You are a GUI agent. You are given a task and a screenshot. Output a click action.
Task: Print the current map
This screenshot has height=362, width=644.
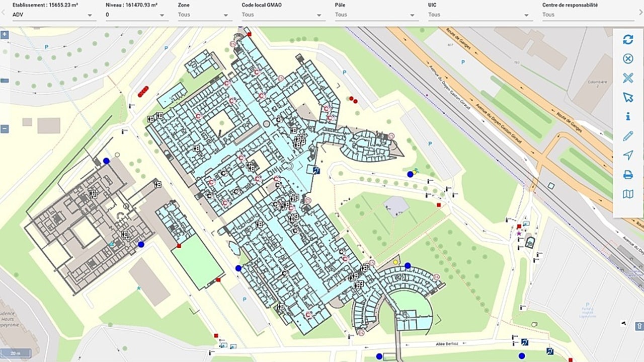click(628, 175)
